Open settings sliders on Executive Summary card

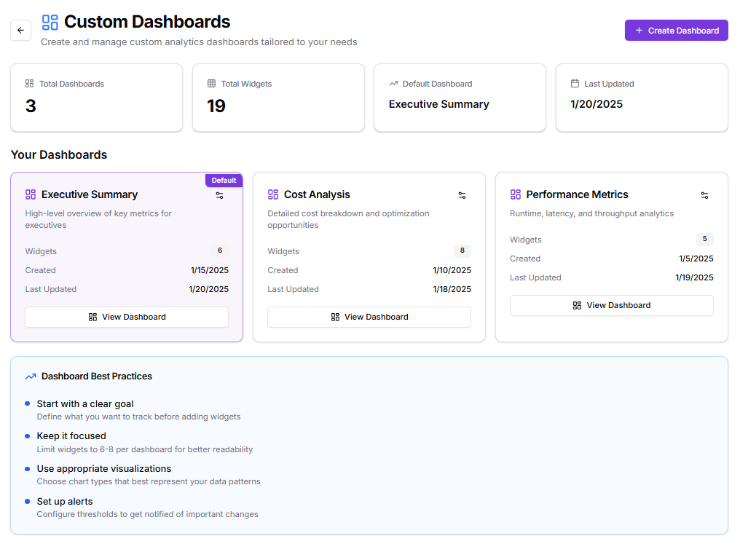pos(220,195)
